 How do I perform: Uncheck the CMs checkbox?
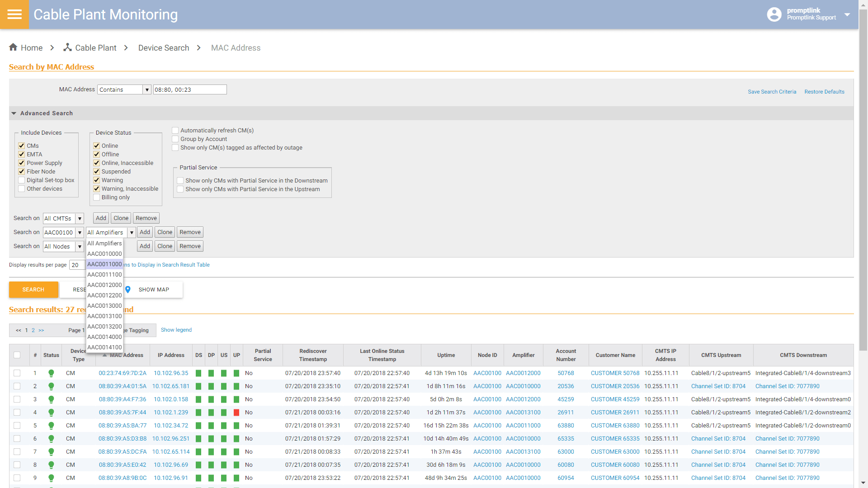[21, 145]
